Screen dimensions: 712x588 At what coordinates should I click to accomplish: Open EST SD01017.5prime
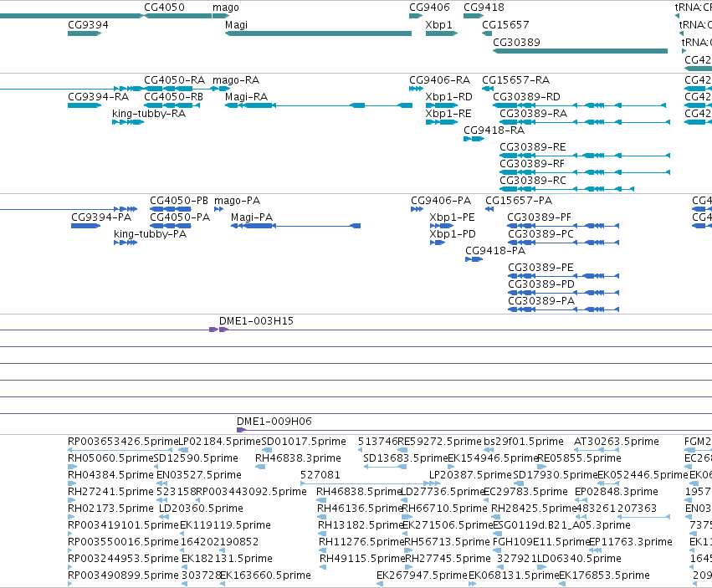pos(304,442)
